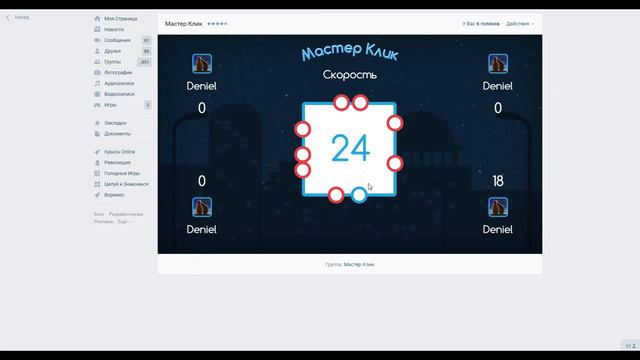Click the upper red circle on square's right edge
The height and width of the screenshot is (360, 640).
[395, 123]
